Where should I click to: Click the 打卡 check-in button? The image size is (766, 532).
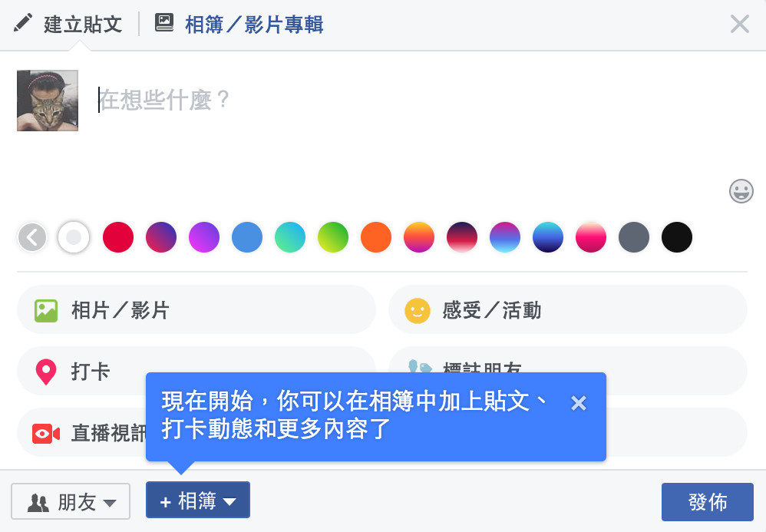[x=91, y=372]
